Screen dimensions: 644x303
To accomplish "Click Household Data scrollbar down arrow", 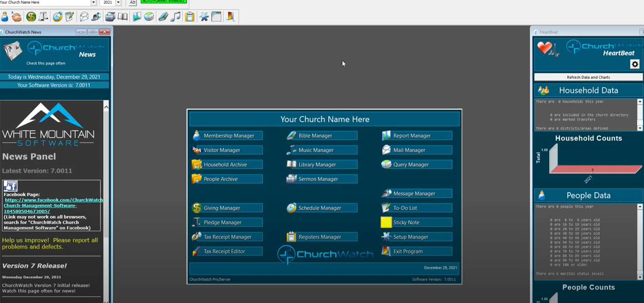I will pos(640,128).
